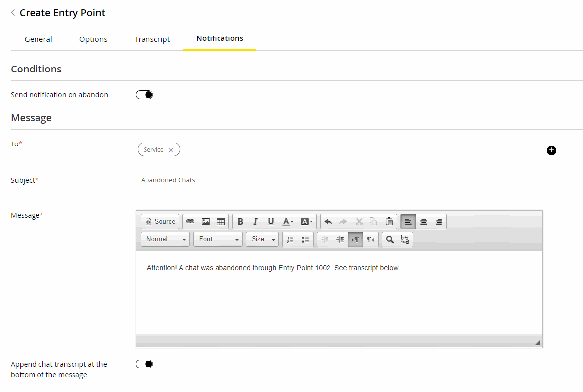Screen dimensions: 583x392
Task: Click the 'Conditions' section heading
Action: pos(36,69)
